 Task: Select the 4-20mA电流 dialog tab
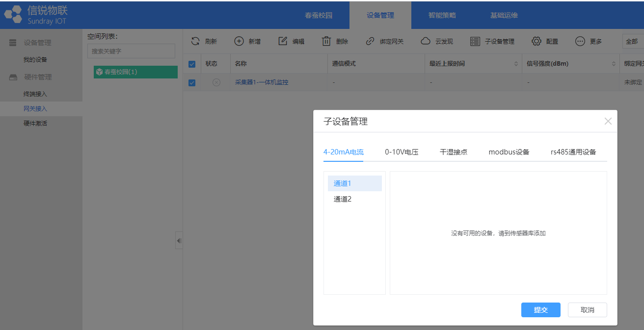click(x=344, y=152)
